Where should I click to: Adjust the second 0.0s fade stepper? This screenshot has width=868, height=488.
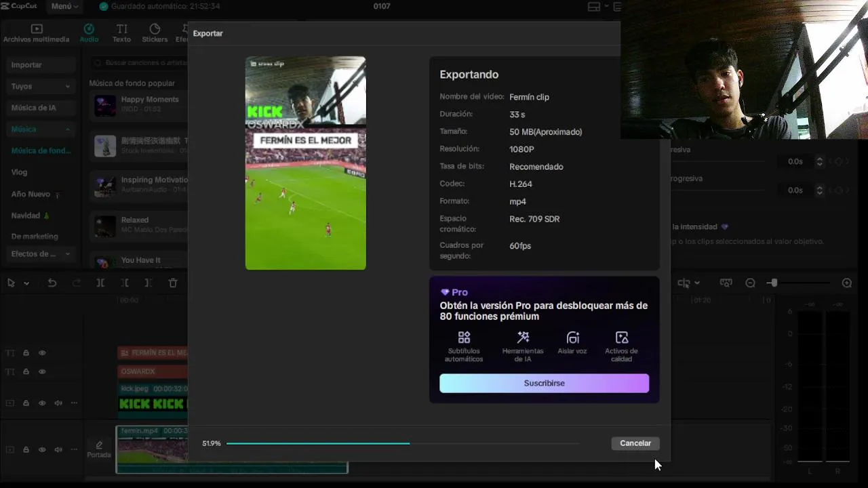(819, 190)
